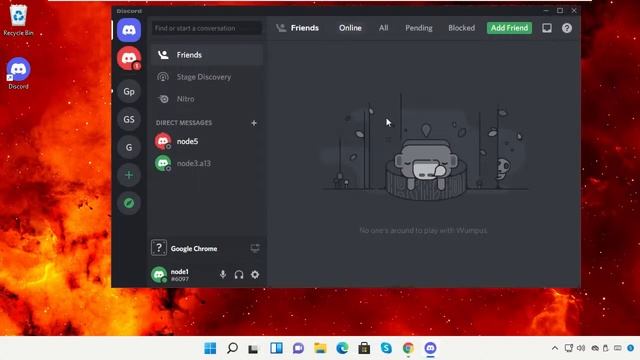Viewport: 640px width, 360px height.
Task: Click the Google Chrome activity label
Action: point(194,249)
